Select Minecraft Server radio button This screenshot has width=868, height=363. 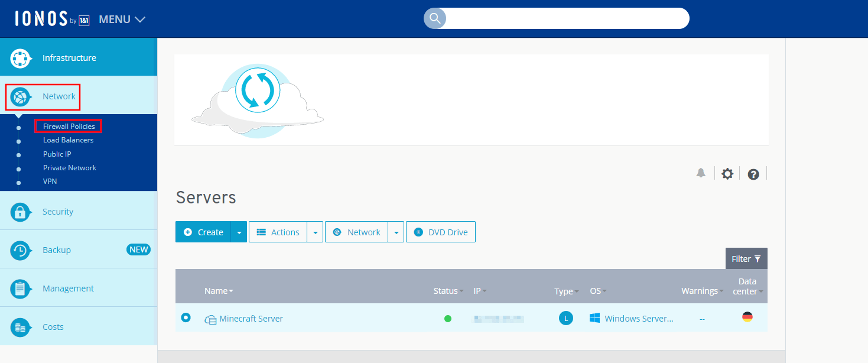(x=186, y=318)
